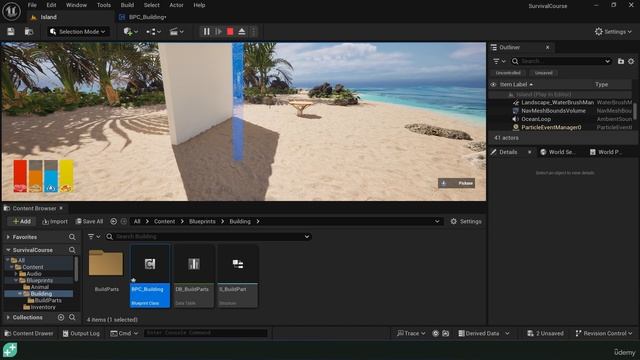640x360 pixels.
Task: Open the Help menu
Action: 199,5
